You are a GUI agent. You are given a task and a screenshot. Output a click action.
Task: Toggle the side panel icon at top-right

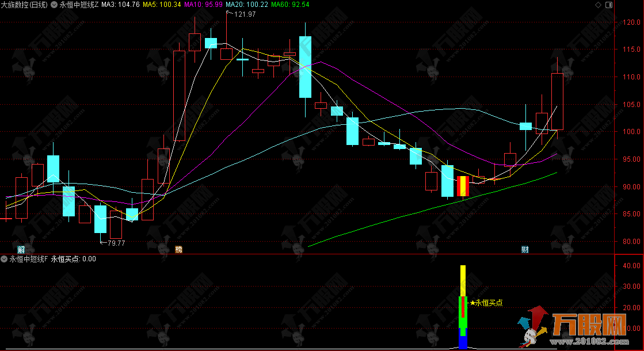coord(609,5)
